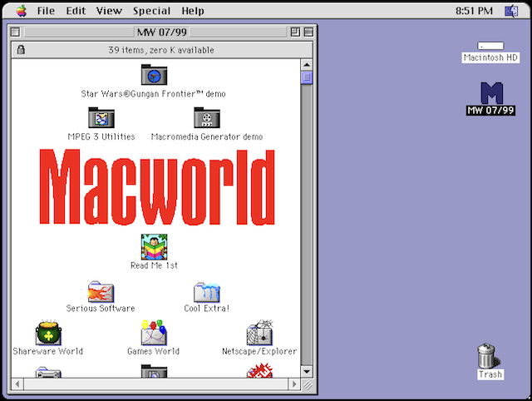Open the File menu
The image size is (532, 401).
click(x=46, y=11)
